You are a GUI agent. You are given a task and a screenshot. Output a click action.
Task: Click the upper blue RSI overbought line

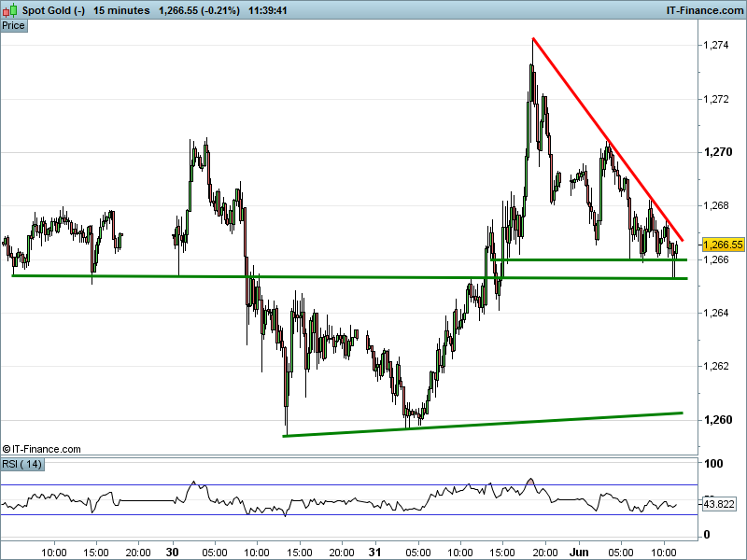(x=349, y=485)
